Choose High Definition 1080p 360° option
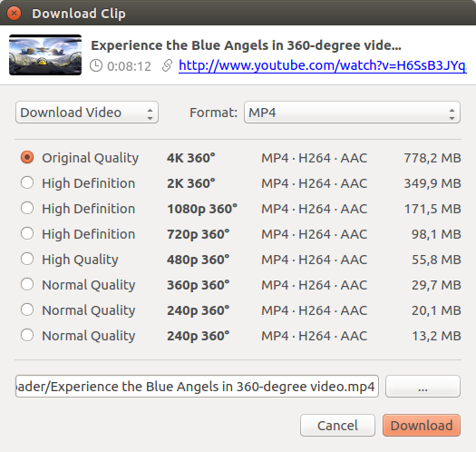Image resolution: width=476 pixels, height=452 pixels. point(27,208)
